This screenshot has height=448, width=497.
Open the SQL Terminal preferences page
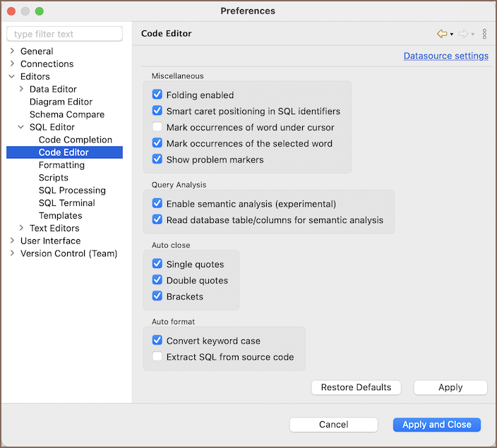[x=66, y=203]
